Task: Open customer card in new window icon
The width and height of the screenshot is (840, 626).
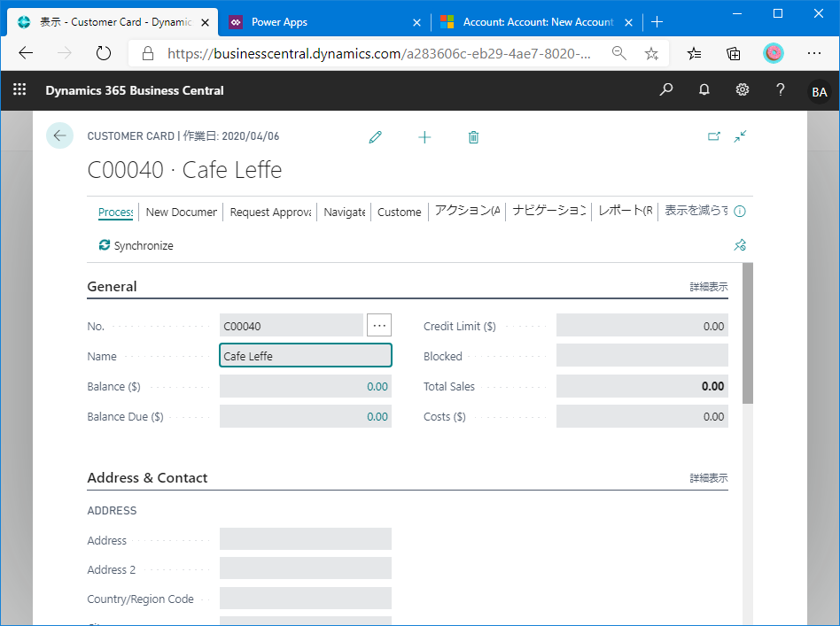Action: point(713,136)
